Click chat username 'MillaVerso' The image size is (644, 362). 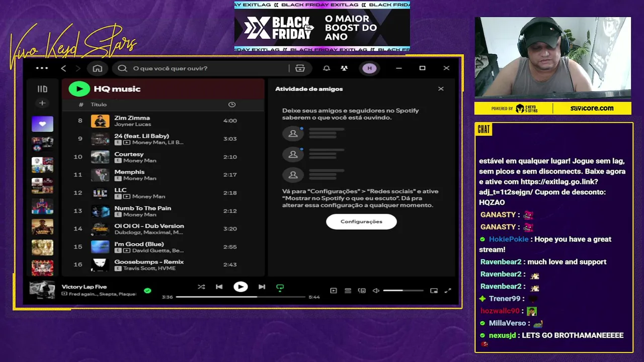pos(508,323)
